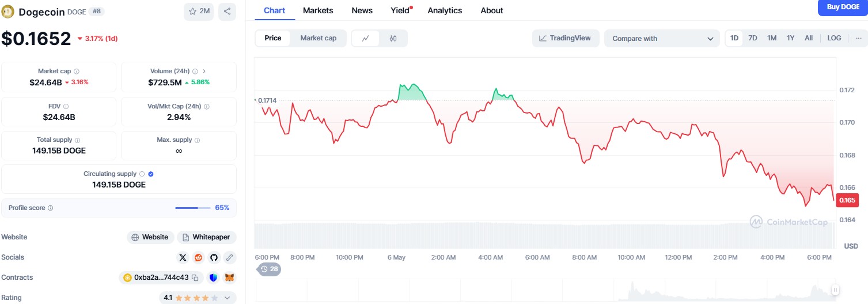868x304 pixels.
Task: Toggle the chart to Market cap
Action: 318,38
